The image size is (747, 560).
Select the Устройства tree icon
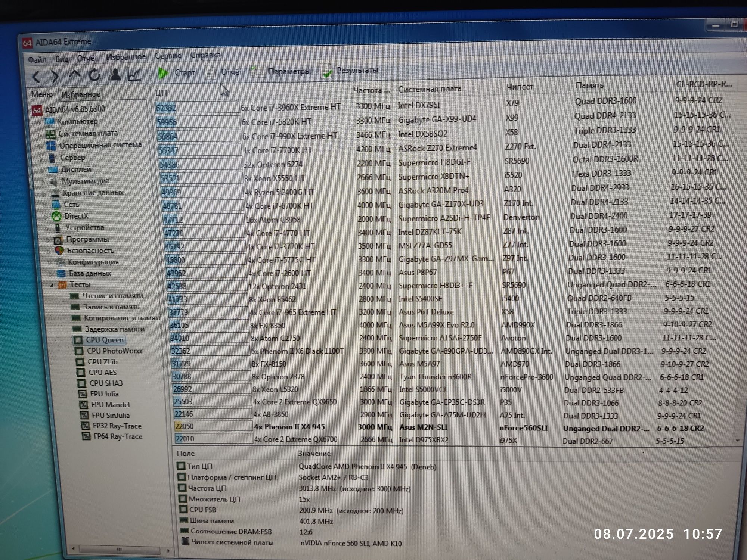point(58,228)
